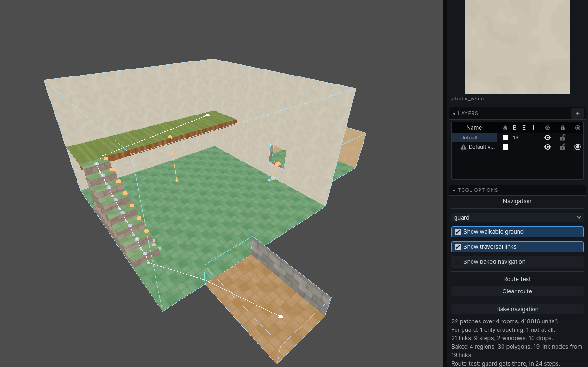The height and width of the screenshot is (367, 588).
Task: Select the active radio for Default v... layer
Action: pos(578,147)
